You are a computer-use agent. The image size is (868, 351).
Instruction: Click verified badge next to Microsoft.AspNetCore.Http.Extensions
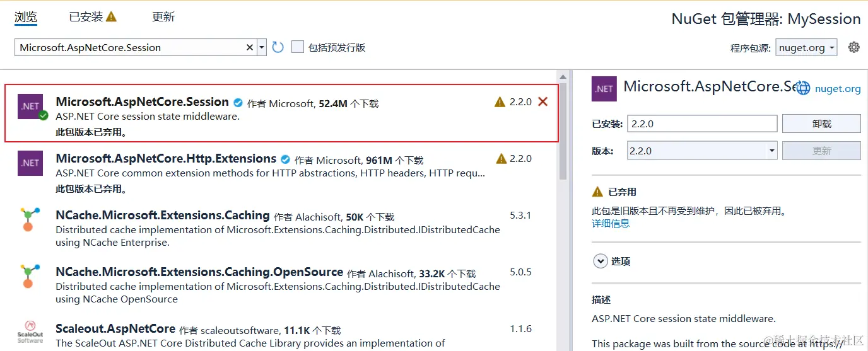(285, 159)
